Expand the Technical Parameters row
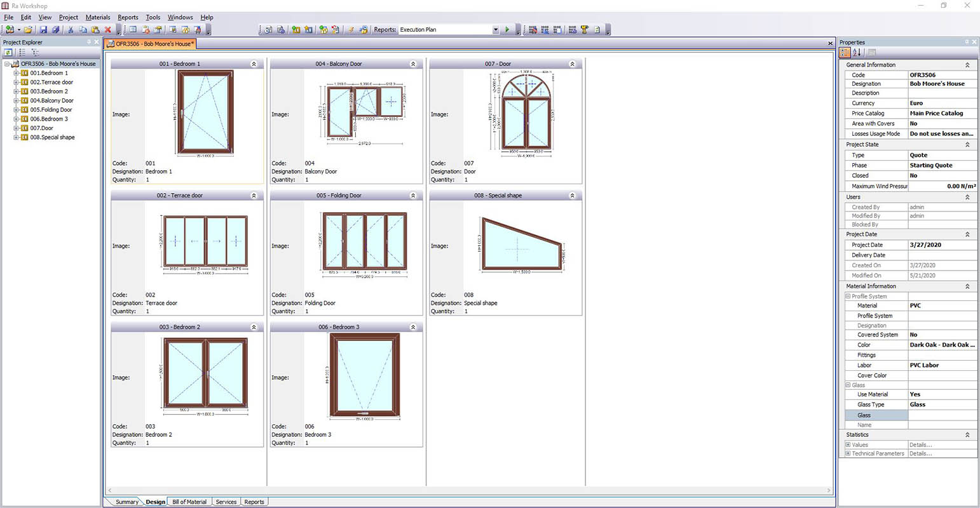This screenshot has height=508, width=980. [848, 453]
